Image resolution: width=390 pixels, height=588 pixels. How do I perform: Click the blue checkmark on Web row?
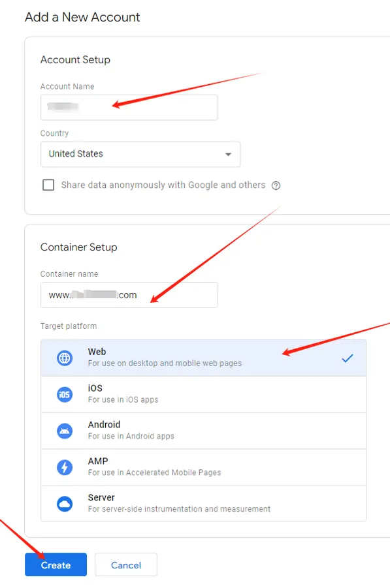(347, 358)
